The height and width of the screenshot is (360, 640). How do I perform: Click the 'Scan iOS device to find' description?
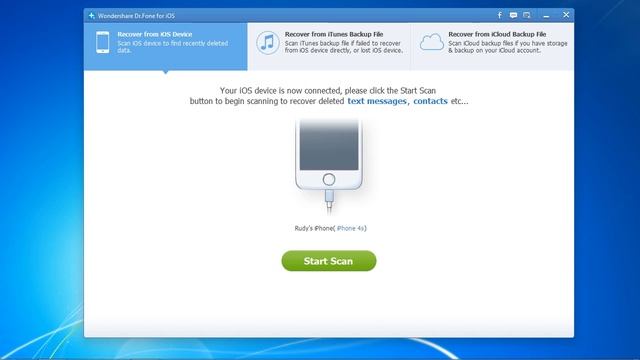coord(173,47)
